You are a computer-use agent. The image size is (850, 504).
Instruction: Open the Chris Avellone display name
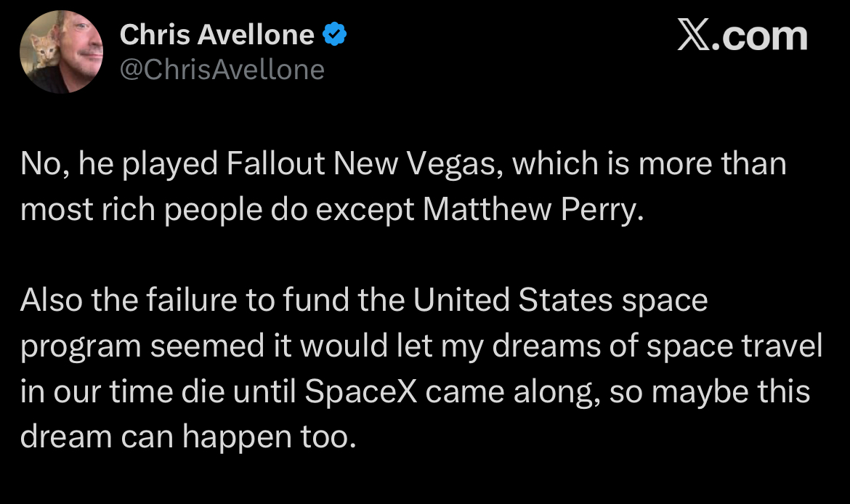pos(216,34)
